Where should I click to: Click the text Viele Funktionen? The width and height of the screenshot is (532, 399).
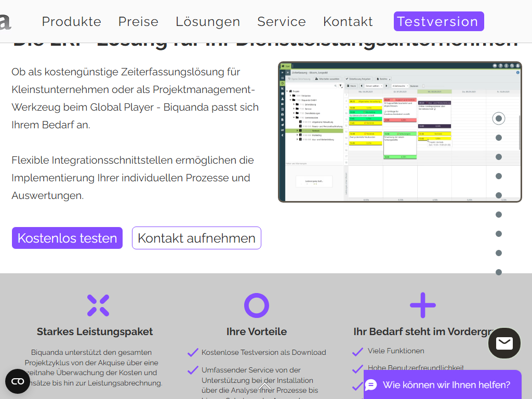[396, 351]
